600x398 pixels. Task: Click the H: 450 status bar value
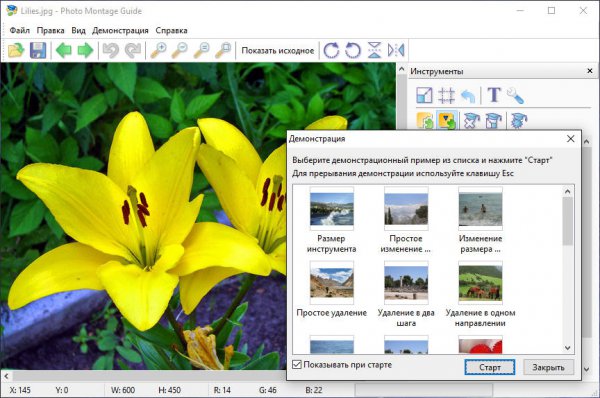170,390
